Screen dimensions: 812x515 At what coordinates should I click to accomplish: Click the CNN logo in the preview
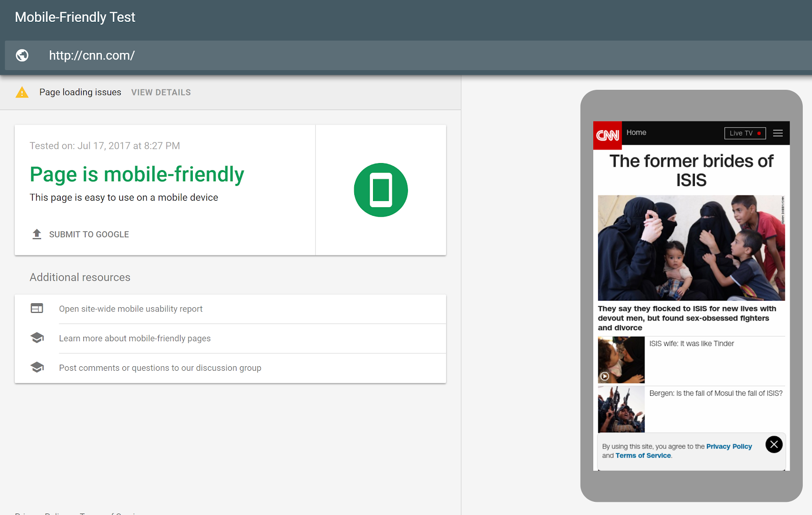[607, 135]
